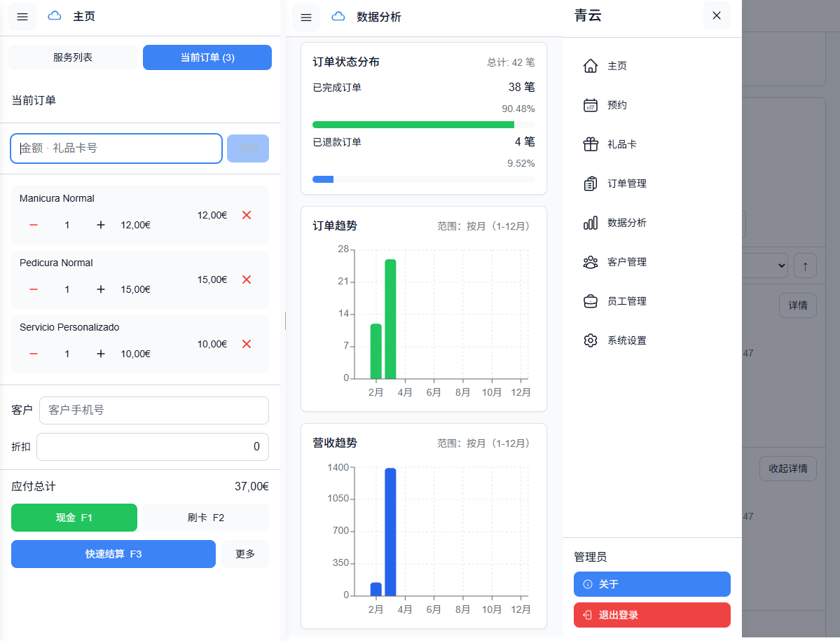This screenshot has height=643, width=840.
Task: Decrease Pedicura Normal quantity
Action: click(33, 289)
